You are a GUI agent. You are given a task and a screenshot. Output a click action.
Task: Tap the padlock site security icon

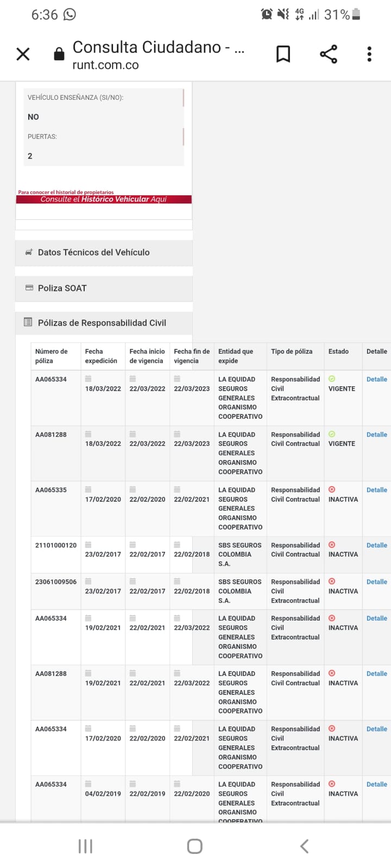click(x=59, y=54)
